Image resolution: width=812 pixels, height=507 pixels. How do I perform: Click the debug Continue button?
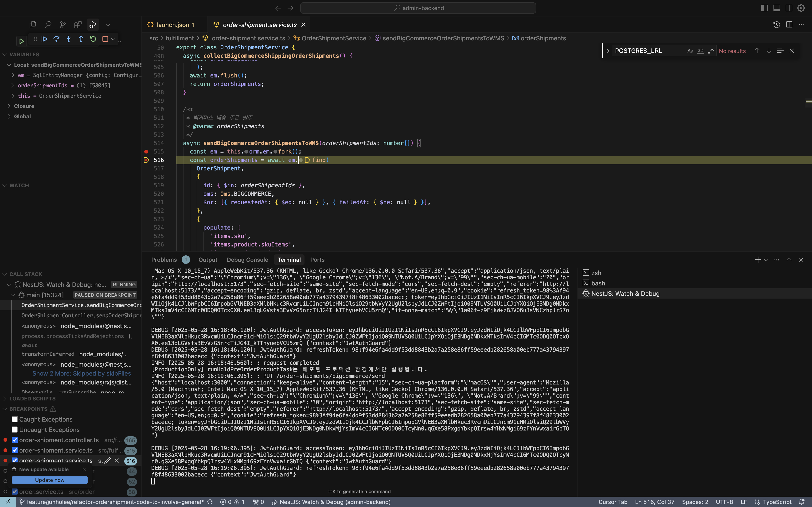tap(44, 39)
